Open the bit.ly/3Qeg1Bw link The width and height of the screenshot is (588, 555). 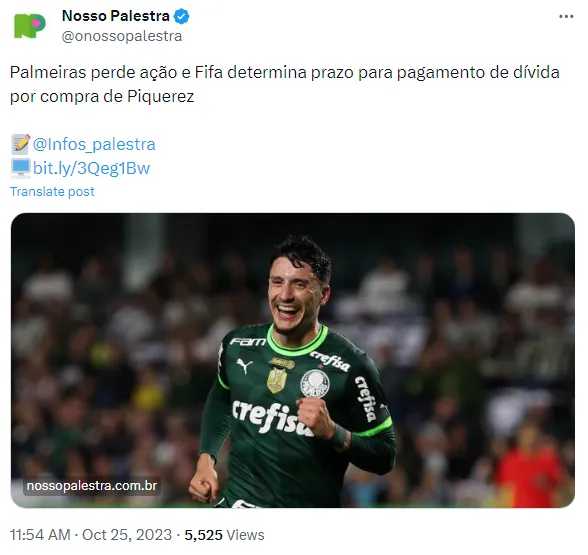coord(92,168)
